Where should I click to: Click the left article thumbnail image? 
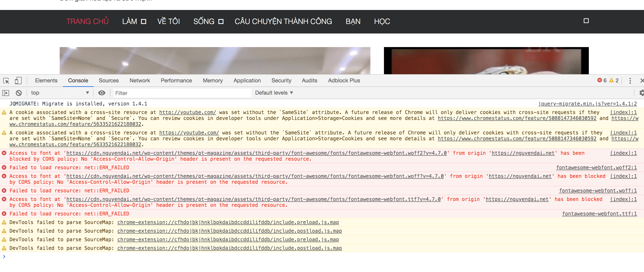click(x=215, y=61)
